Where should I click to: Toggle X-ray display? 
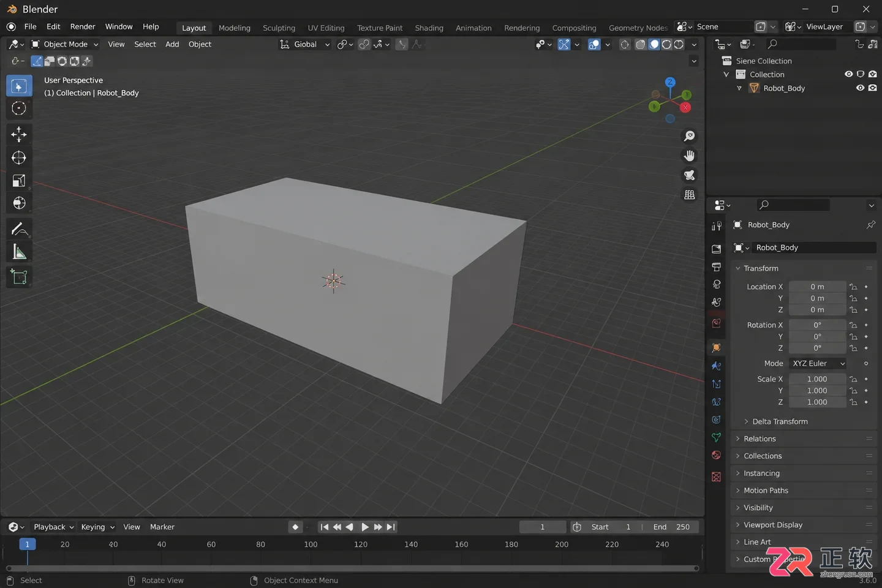[x=624, y=45]
